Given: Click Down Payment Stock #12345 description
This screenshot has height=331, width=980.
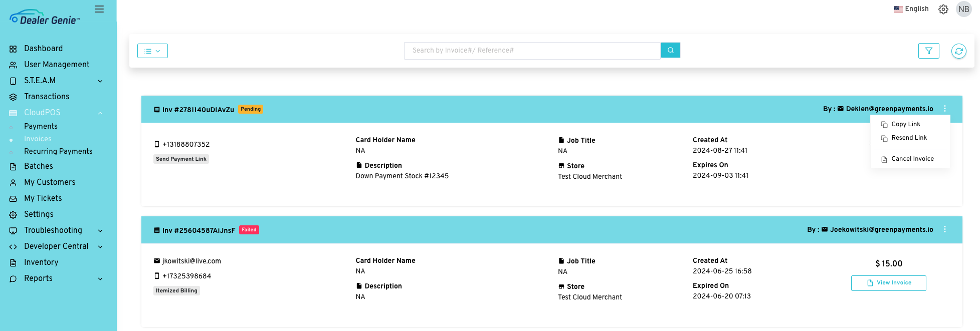Looking at the screenshot, I should (402, 176).
